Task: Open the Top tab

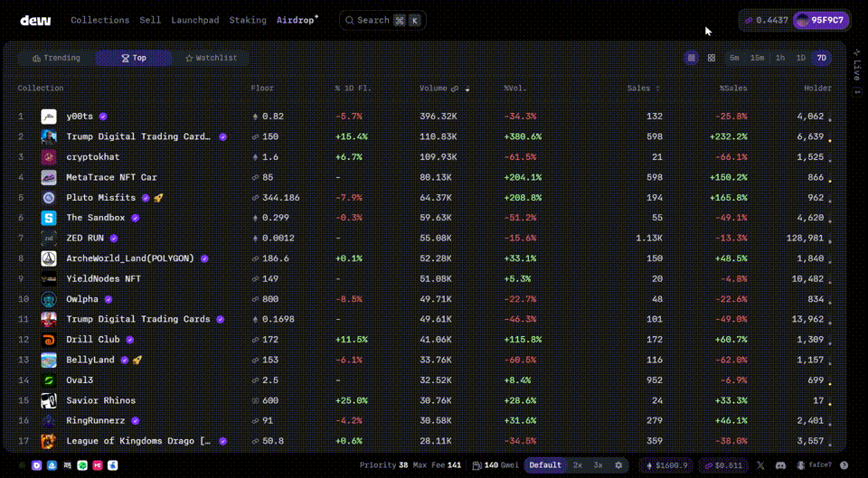Action: click(134, 58)
